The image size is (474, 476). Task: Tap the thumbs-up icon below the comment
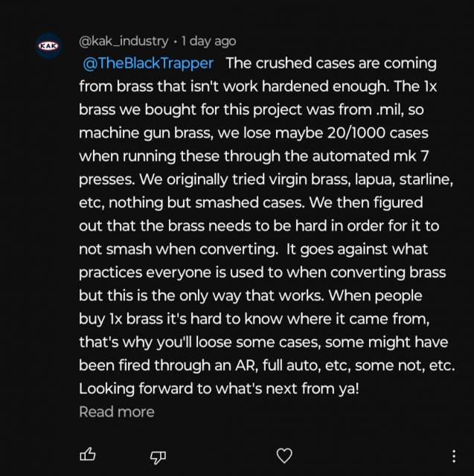[x=88, y=454]
